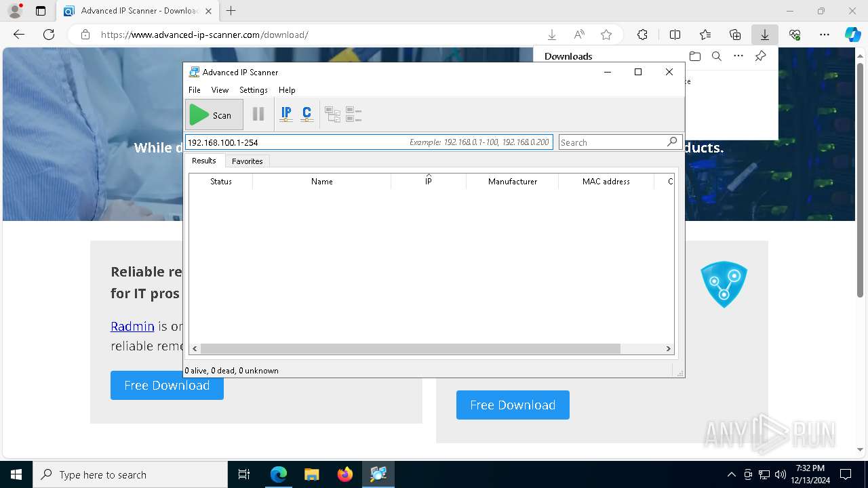Sort by the MAC address column header
Viewport: 868px width, 488px height.
click(606, 182)
